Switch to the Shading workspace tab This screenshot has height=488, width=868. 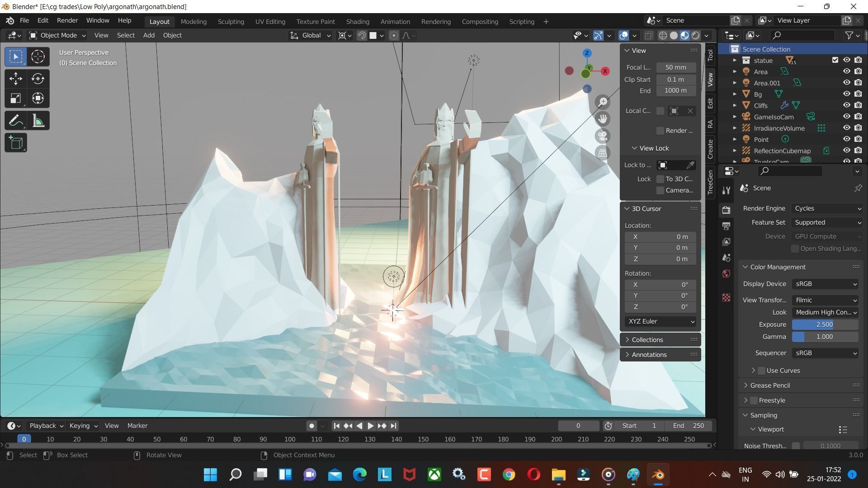tap(358, 22)
